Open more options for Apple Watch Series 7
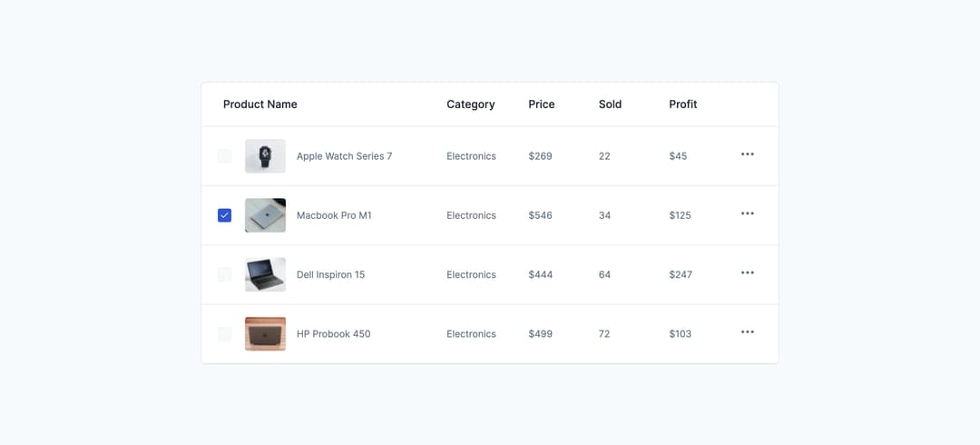This screenshot has height=445, width=980. click(747, 154)
